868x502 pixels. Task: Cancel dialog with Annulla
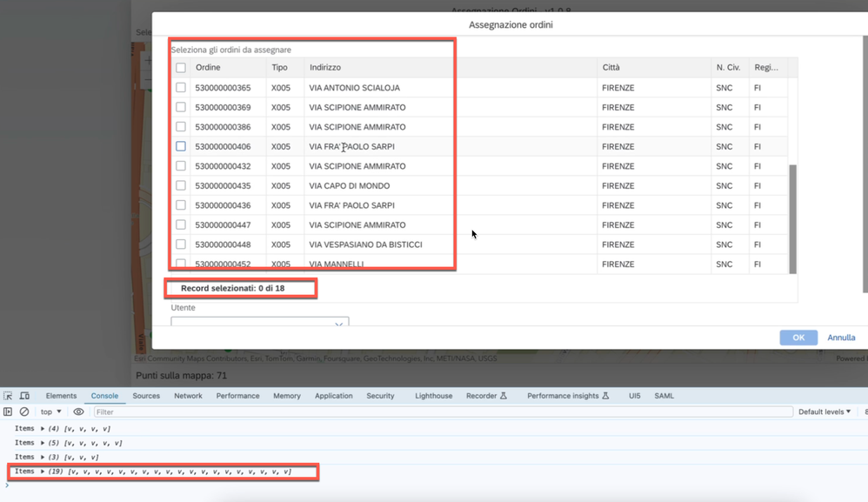[841, 338]
